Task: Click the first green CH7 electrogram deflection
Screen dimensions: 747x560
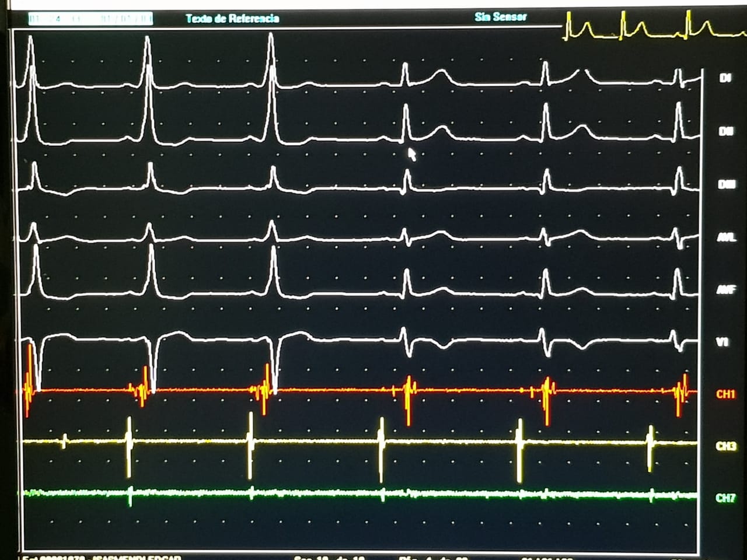Action: point(130,495)
